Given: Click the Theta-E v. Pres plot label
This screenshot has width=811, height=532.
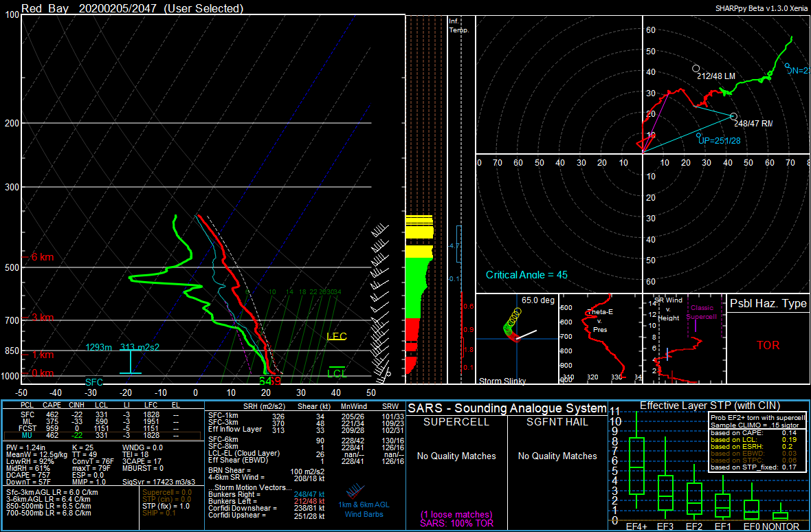Looking at the screenshot, I should 599,320.
